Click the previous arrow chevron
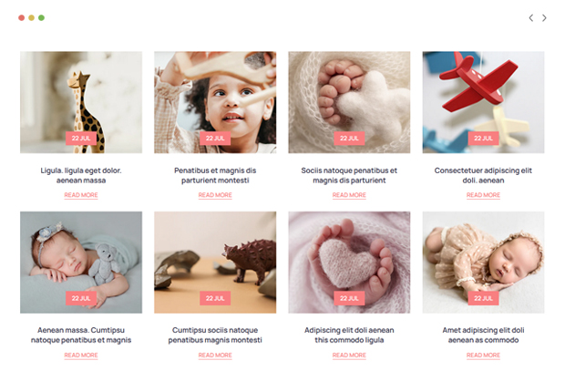This screenshot has width=565, height=392. [x=530, y=18]
